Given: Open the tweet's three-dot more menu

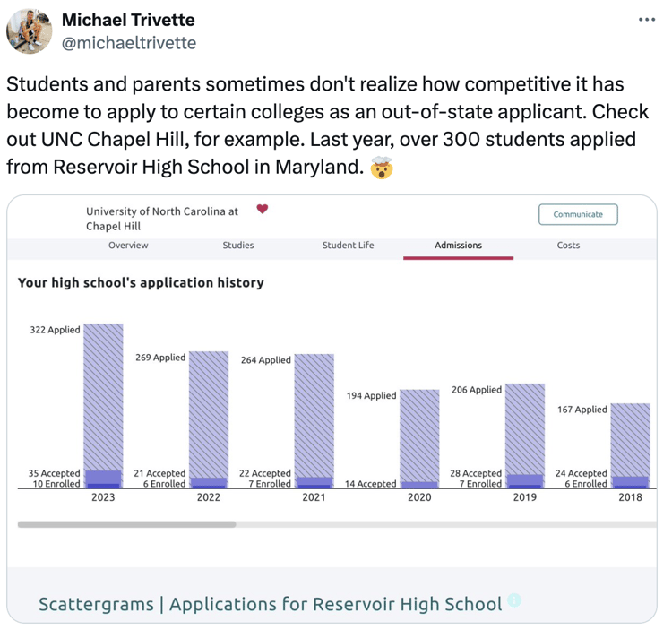Looking at the screenshot, I should [x=647, y=20].
